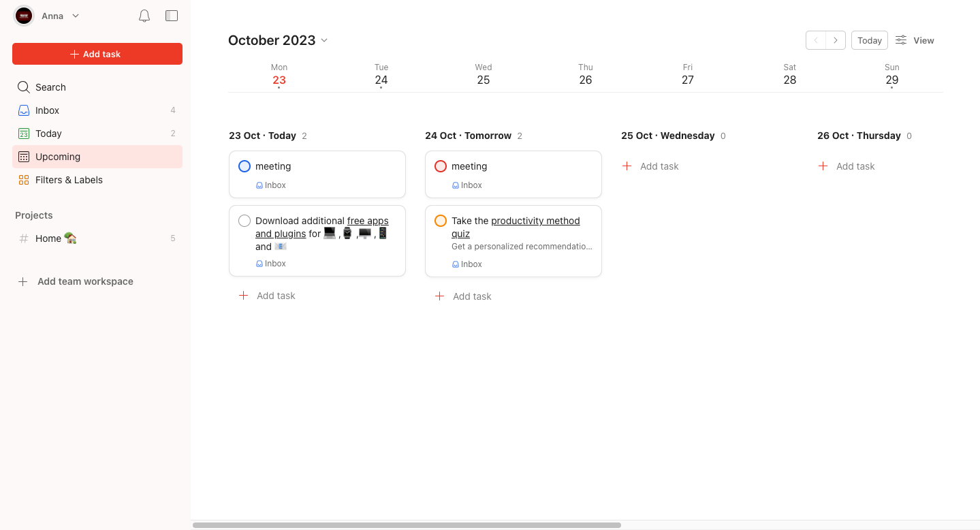The height and width of the screenshot is (530, 980).
Task: Click the horizontal scrollbar at the bottom
Action: (407, 525)
